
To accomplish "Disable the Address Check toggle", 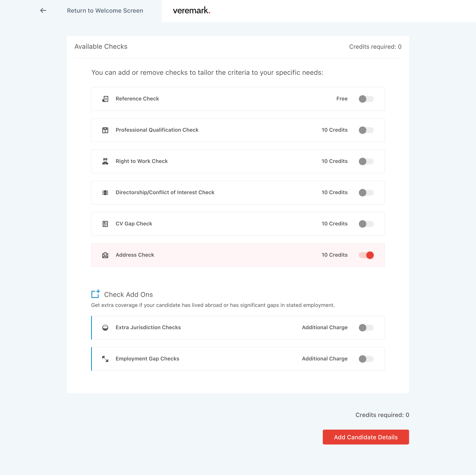I will pyautogui.click(x=366, y=255).
